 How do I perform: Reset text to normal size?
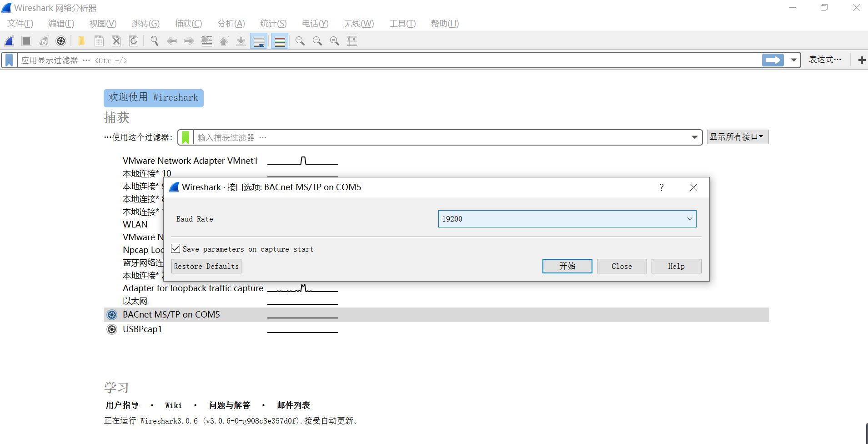tap(335, 41)
